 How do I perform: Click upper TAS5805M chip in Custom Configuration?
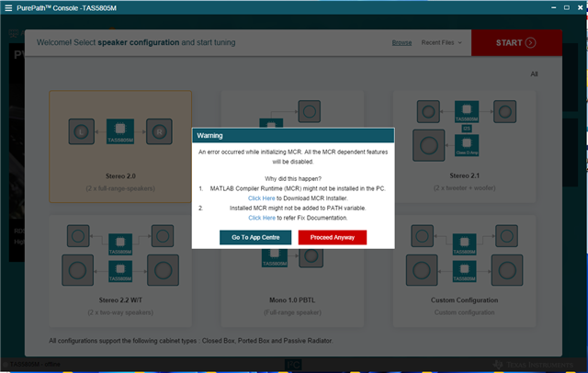click(x=464, y=244)
